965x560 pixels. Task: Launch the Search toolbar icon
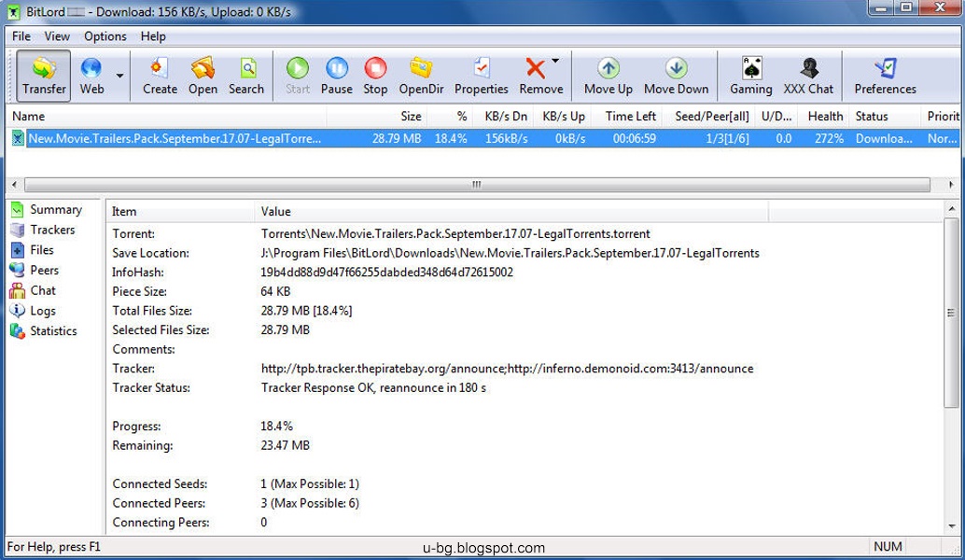tap(246, 76)
